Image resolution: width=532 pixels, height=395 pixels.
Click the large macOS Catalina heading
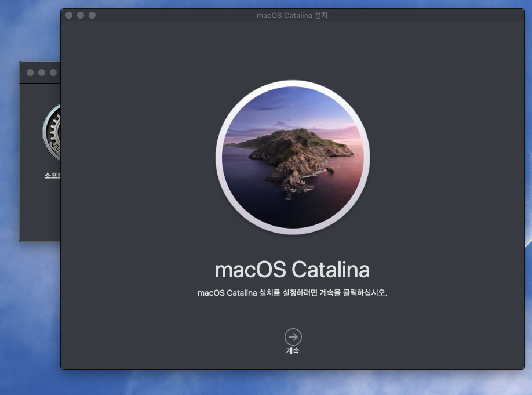coord(293,270)
